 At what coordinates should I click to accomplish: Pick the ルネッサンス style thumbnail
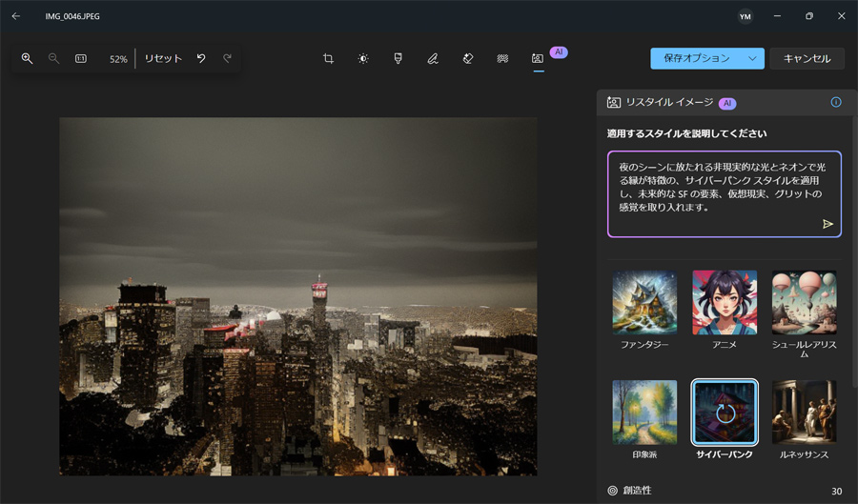(804, 413)
